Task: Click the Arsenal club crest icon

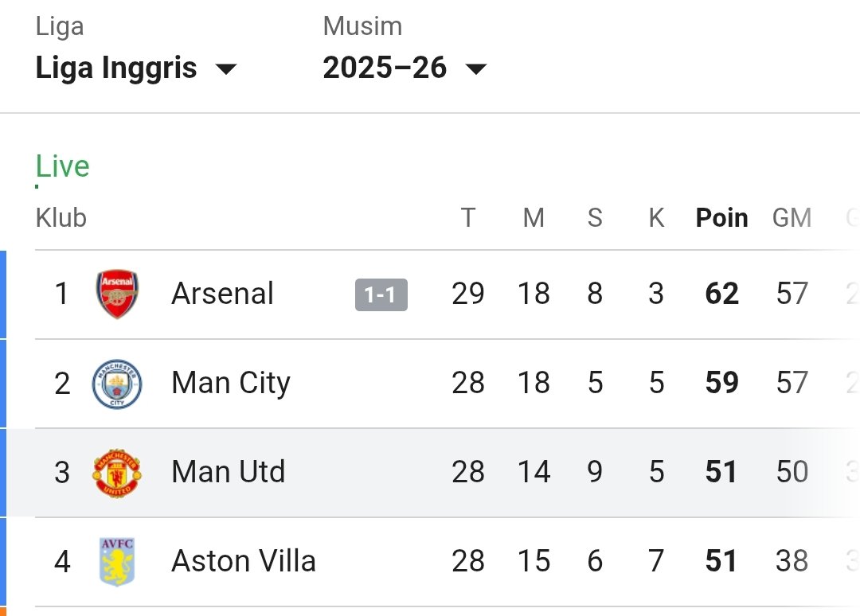Action: pos(117,294)
